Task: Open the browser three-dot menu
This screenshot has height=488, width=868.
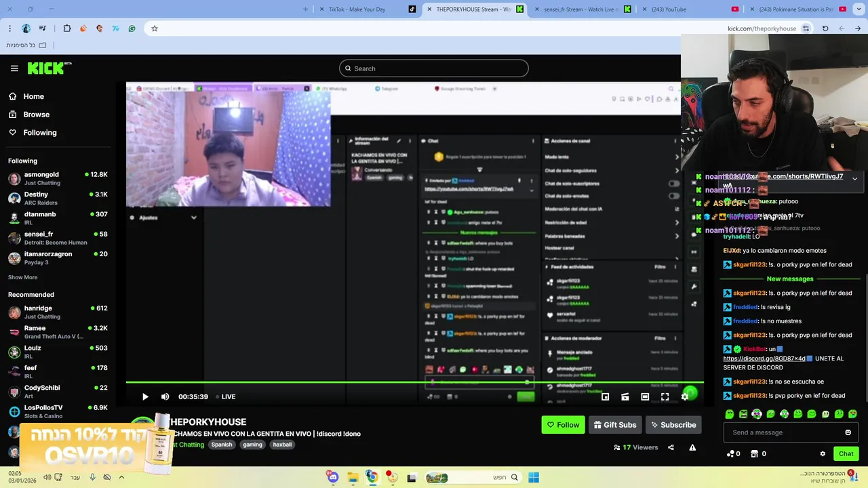Action: (9, 28)
